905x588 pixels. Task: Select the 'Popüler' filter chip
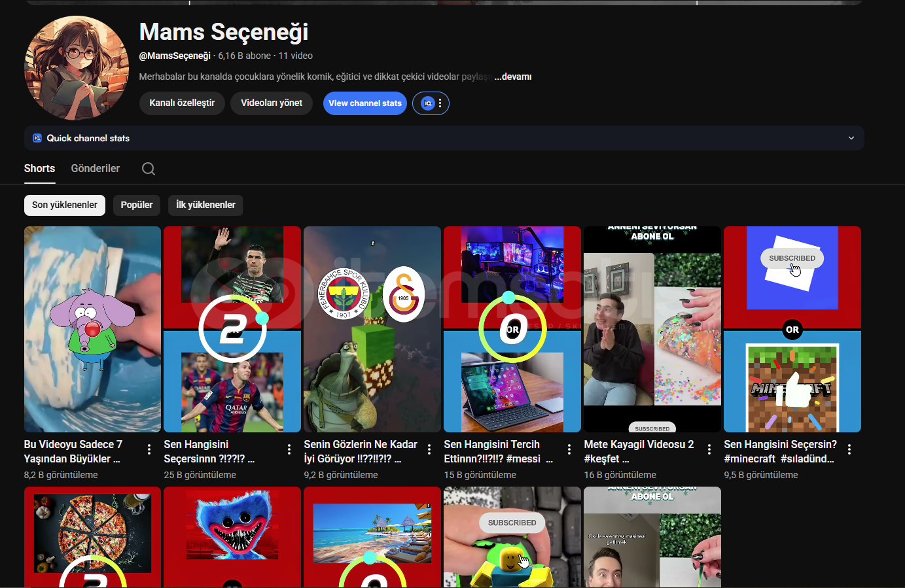point(137,205)
